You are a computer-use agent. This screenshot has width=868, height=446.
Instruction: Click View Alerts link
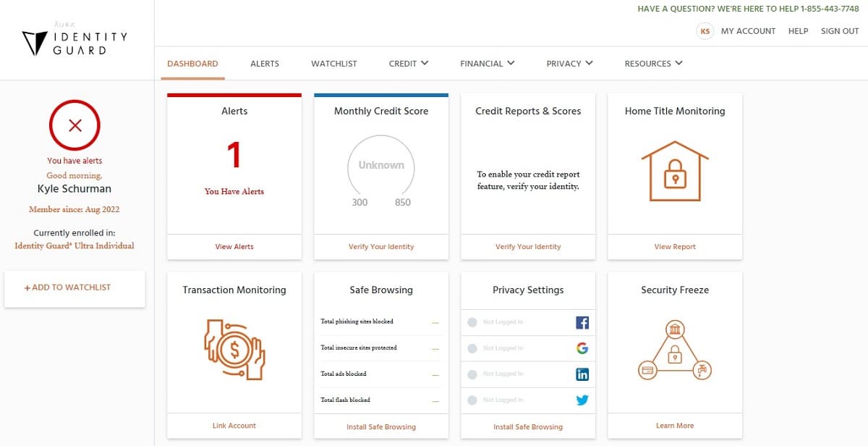point(234,247)
